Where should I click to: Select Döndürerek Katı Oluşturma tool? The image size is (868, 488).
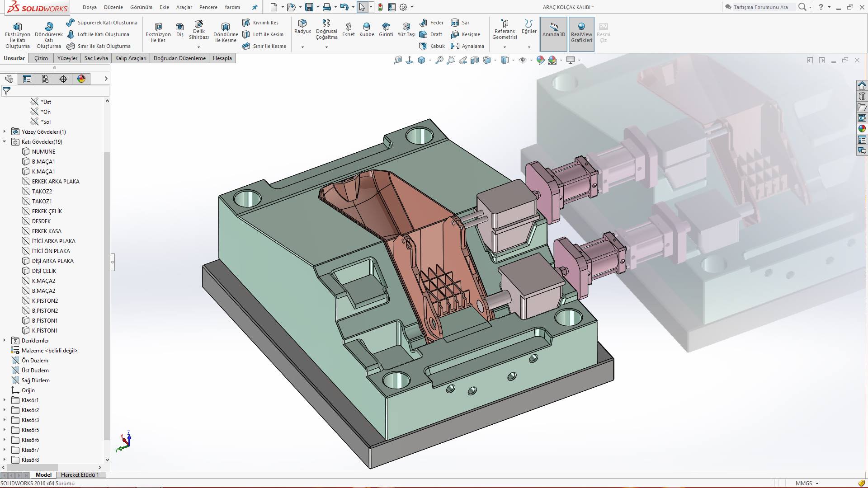click(x=49, y=36)
